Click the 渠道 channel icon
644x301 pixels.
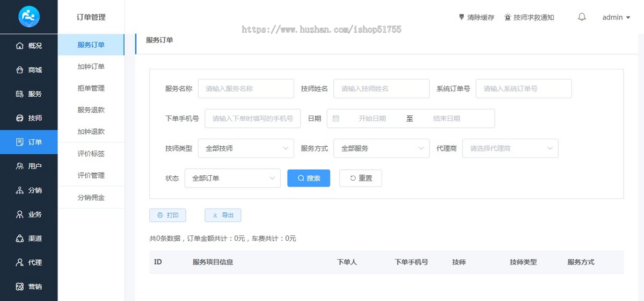(x=20, y=238)
